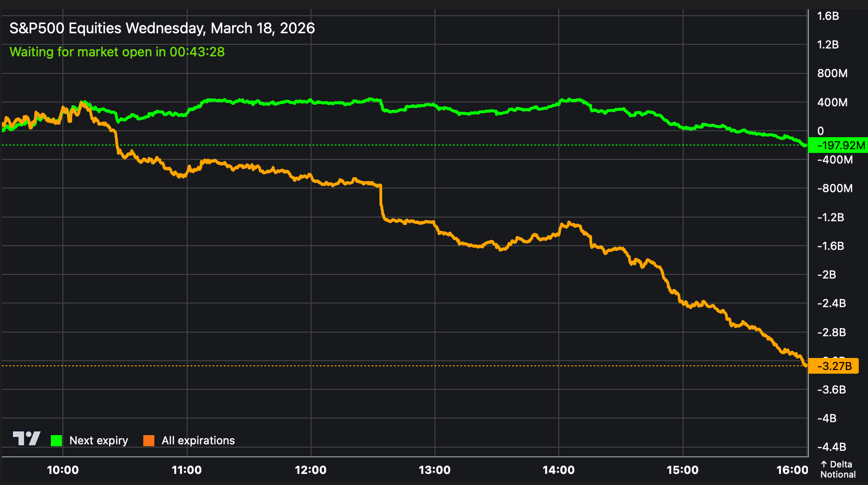Click the 800M y-axis label
This screenshot has height=485, width=868.
[832, 73]
